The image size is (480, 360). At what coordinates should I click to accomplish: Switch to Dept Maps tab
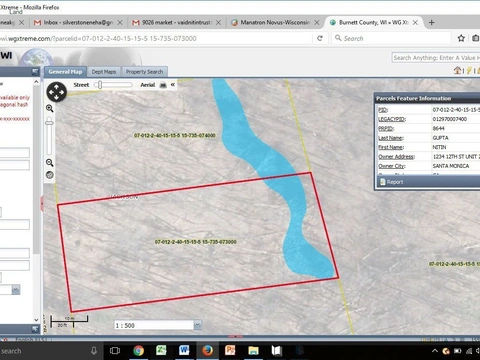coord(104,72)
